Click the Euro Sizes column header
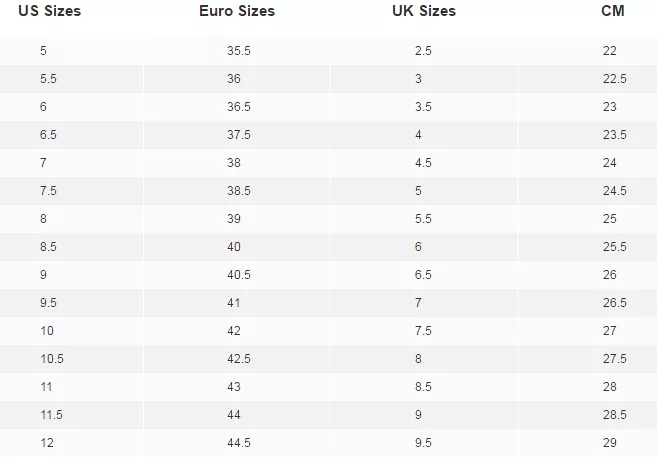The height and width of the screenshot is (458, 657). (237, 11)
